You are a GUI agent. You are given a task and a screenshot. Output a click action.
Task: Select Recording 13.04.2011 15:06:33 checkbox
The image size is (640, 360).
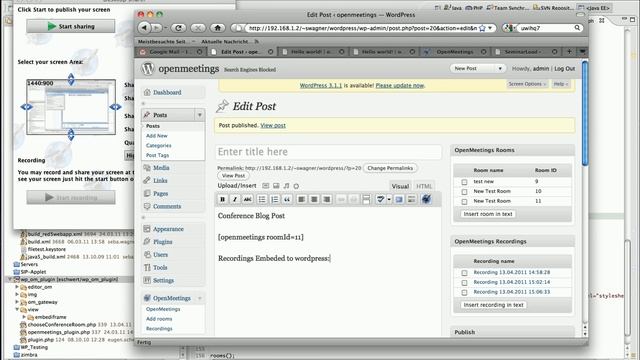coord(464,292)
